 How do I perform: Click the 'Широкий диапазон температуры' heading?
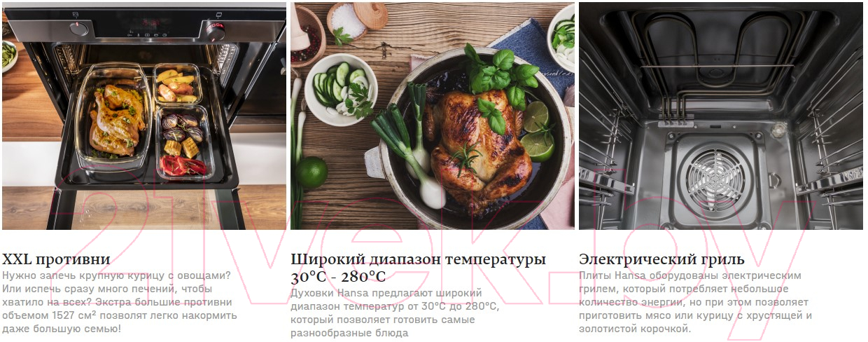(418, 260)
